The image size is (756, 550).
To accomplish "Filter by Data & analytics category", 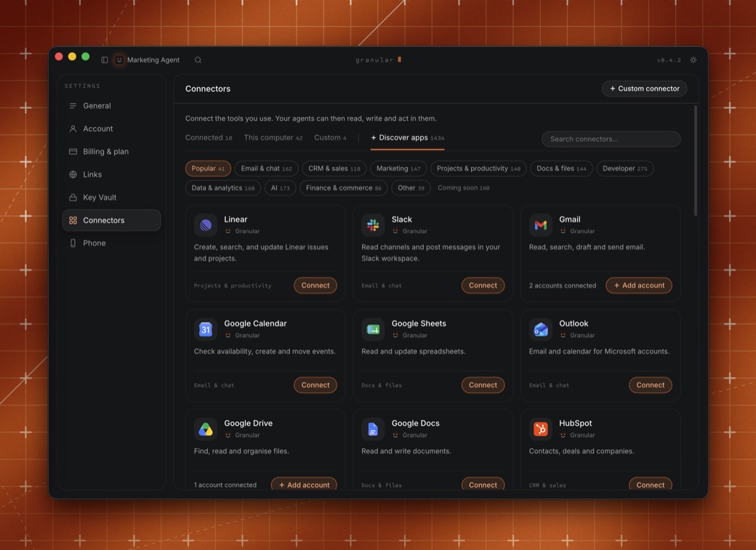I will click(x=222, y=188).
